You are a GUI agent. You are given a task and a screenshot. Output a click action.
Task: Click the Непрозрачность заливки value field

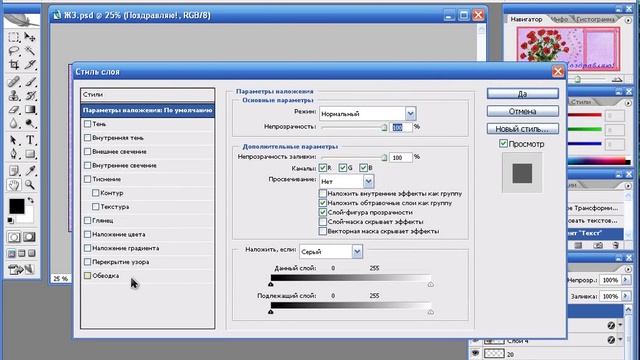coord(401,157)
